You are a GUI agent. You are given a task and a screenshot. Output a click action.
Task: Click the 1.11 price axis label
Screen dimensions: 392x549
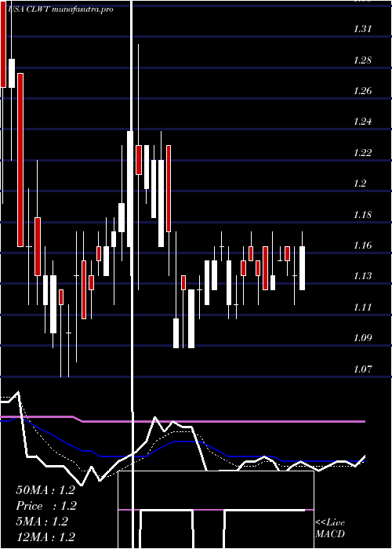pos(362,307)
